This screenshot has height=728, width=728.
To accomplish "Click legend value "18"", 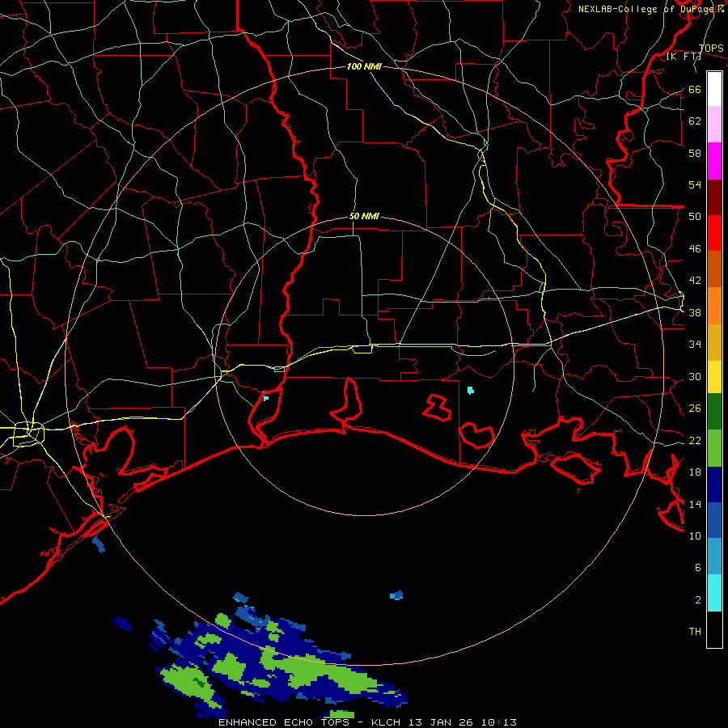I will (695, 472).
